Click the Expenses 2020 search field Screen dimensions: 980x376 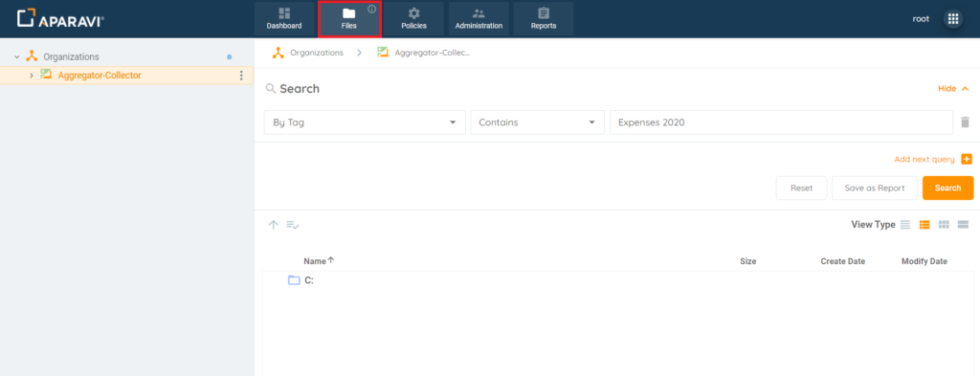(x=781, y=122)
